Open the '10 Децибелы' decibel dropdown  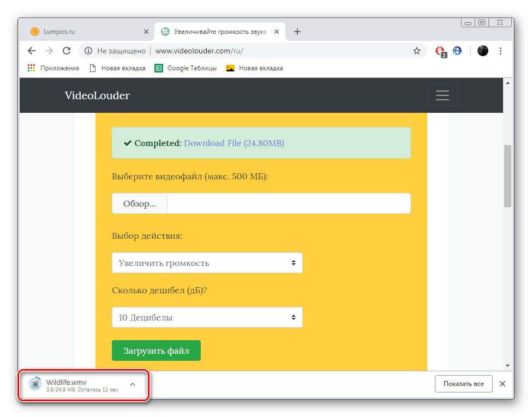pos(207,317)
